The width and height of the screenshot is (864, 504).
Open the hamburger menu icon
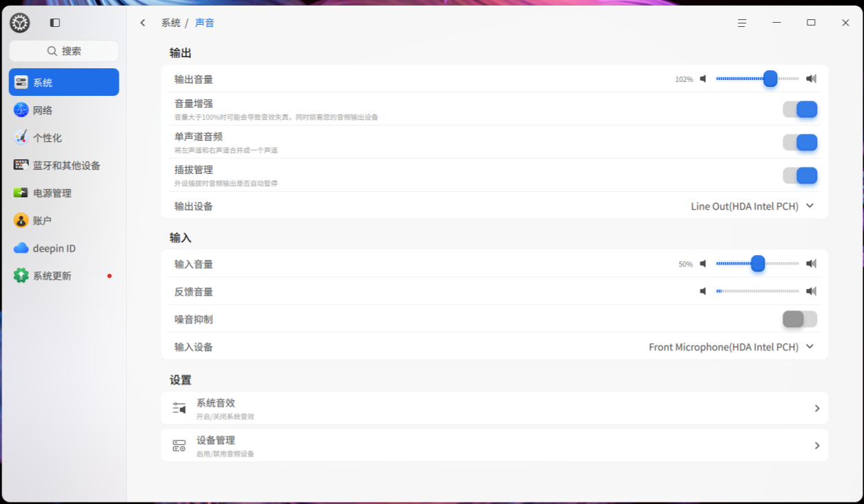(742, 23)
